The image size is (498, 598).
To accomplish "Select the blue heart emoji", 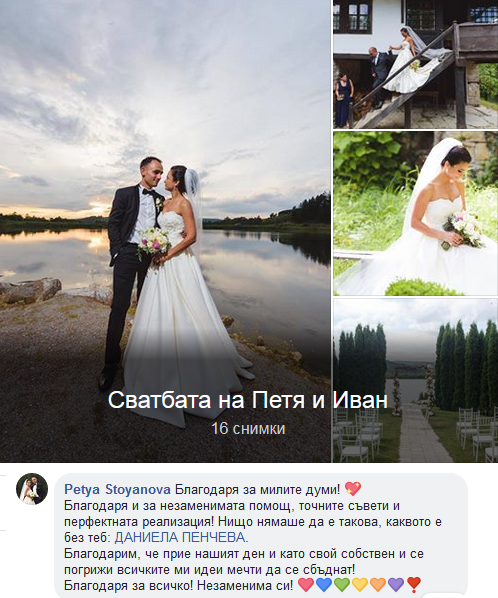I will pyautogui.click(x=324, y=584).
